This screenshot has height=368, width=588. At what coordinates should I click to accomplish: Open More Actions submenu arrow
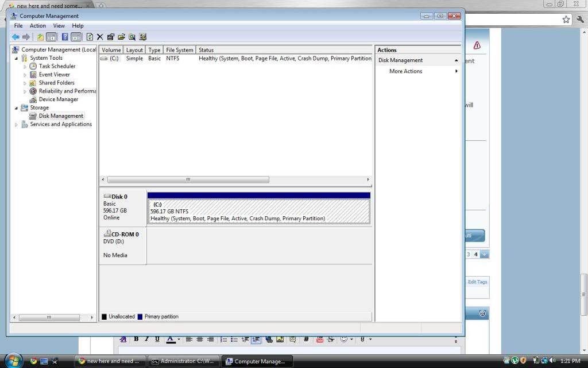tap(456, 71)
